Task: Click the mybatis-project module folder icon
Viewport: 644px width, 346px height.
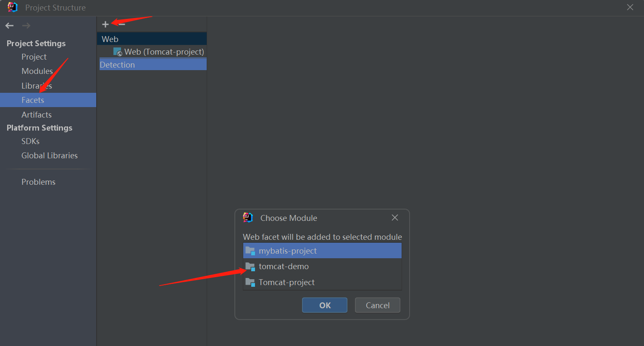Action: 250,251
